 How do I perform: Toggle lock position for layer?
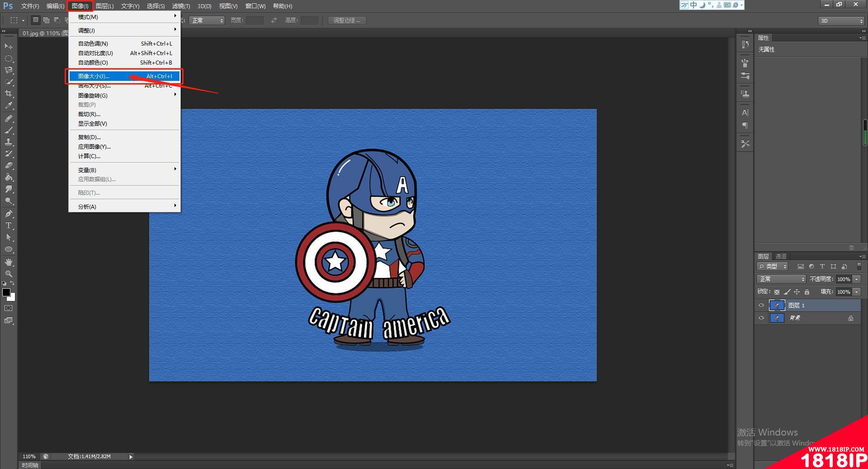[x=797, y=292]
